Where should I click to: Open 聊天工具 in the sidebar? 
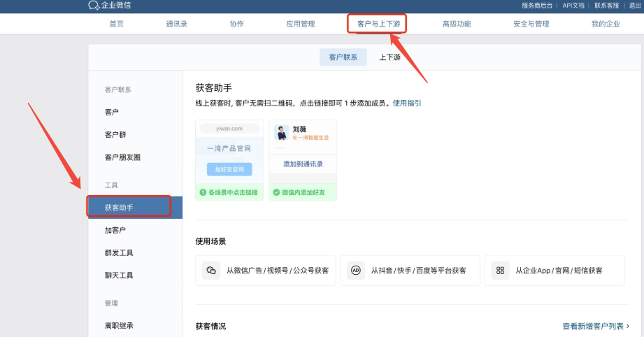point(119,275)
